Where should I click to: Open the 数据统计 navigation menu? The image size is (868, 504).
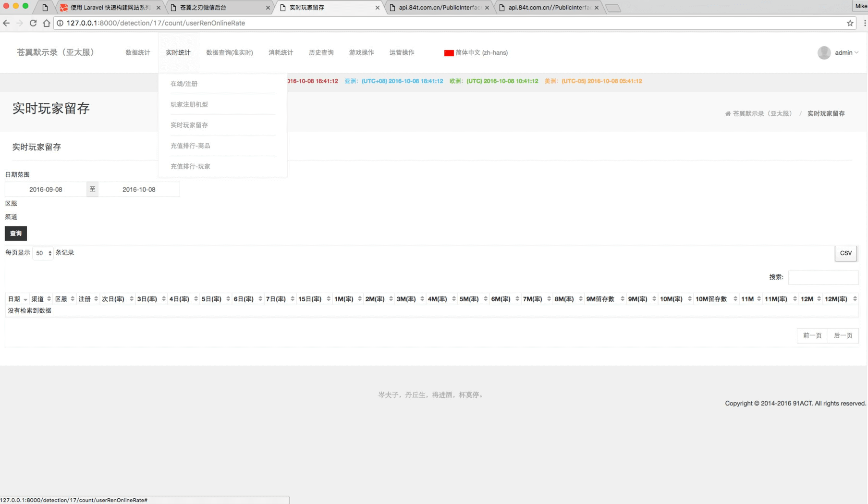pos(138,53)
